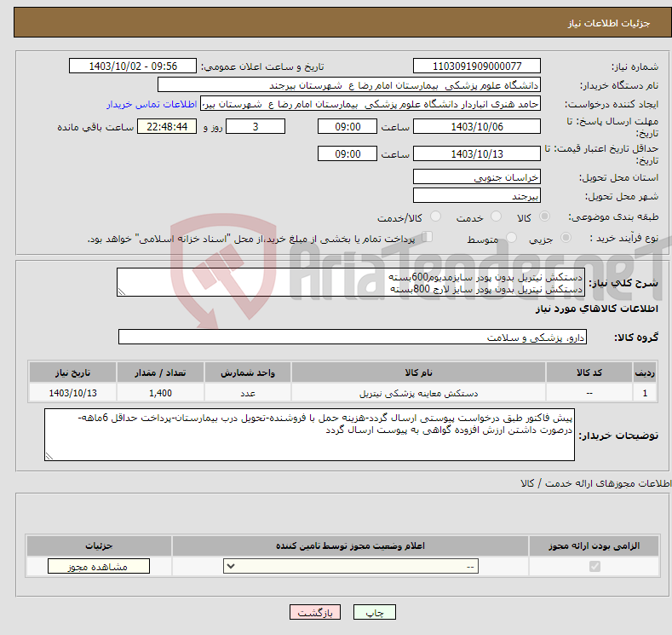Click the buyer notes textarea
The image size is (672, 635).
[x=309, y=436]
